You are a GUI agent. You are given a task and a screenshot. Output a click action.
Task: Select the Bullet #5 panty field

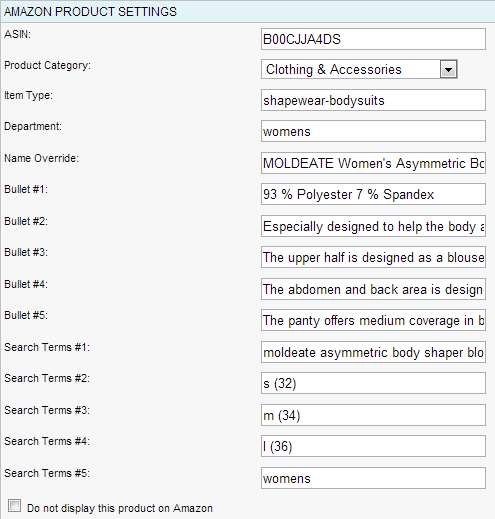click(x=373, y=320)
